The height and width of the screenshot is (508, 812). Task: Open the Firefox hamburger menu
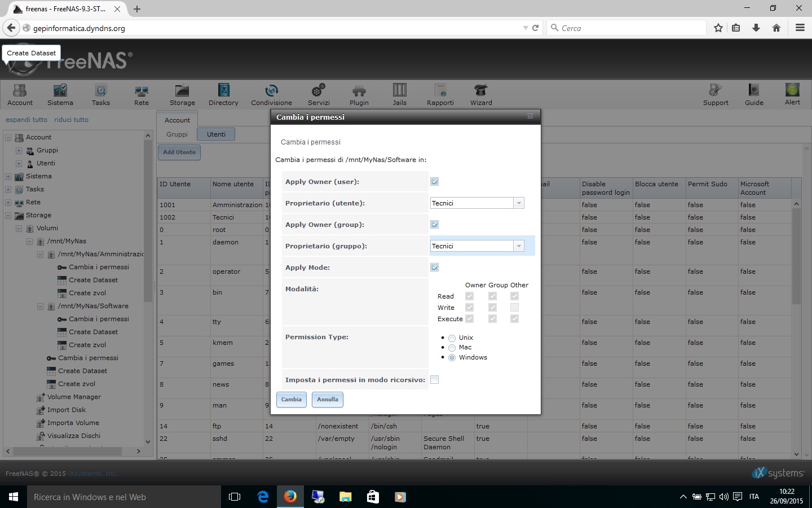[800, 28]
